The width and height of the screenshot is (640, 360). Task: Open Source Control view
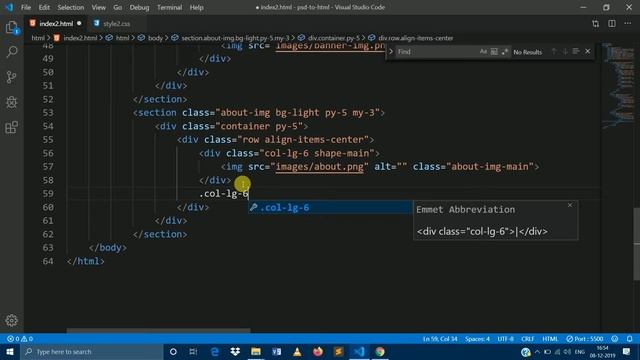pyautogui.click(x=12, y=77)
